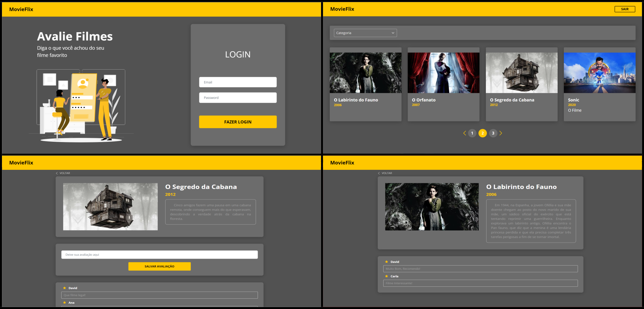Click the 'Filme interessante!' review text
The width and height of the screenshot is (644, 309).
399,283
